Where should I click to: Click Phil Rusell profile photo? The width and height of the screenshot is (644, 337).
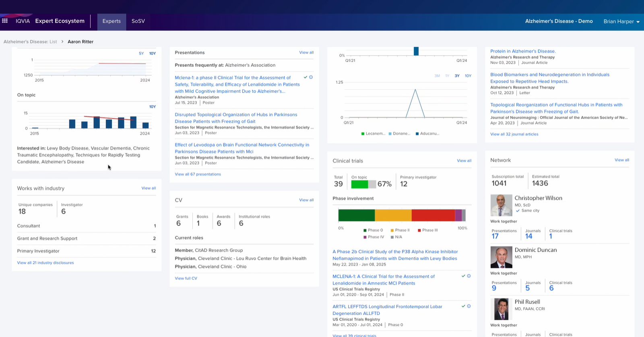pyautogui.click(x=501, y=309)
